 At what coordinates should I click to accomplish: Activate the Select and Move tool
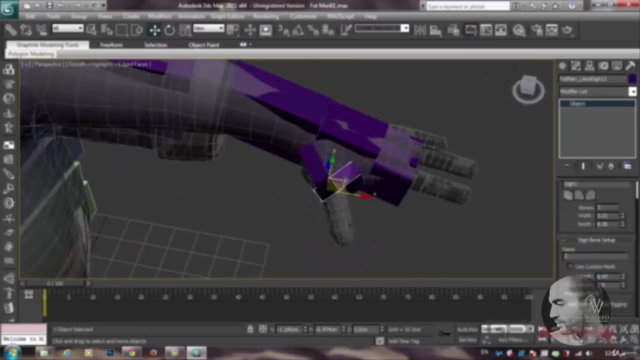click(155, 30)
